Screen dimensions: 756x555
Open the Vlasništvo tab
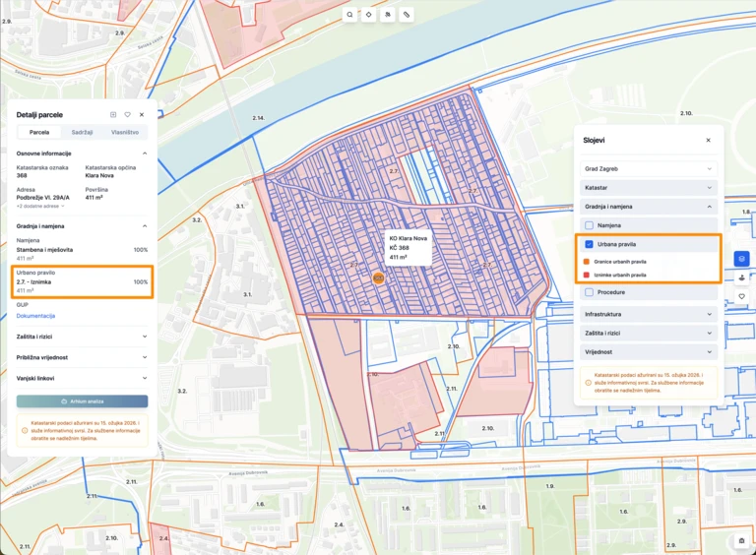click(125, 132)
